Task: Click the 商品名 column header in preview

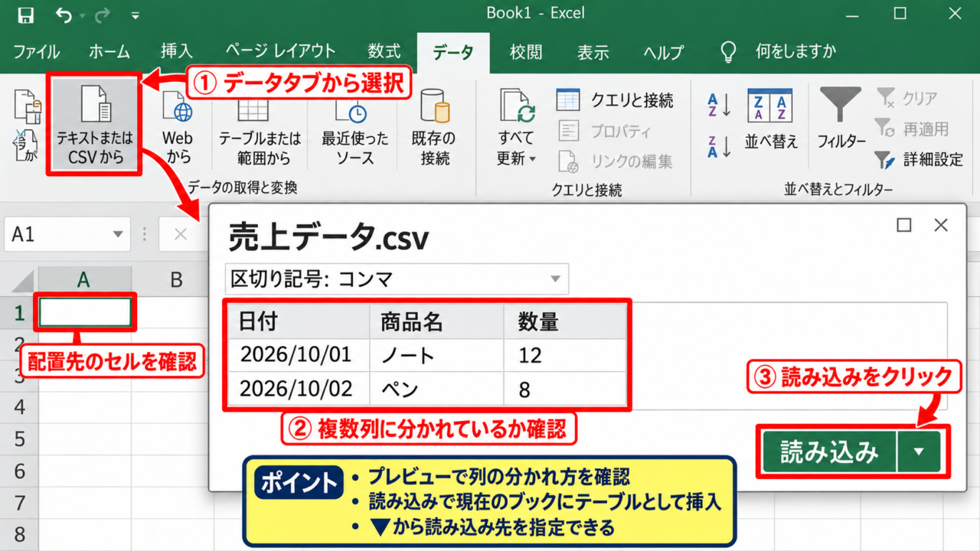Action: [436, 321]
